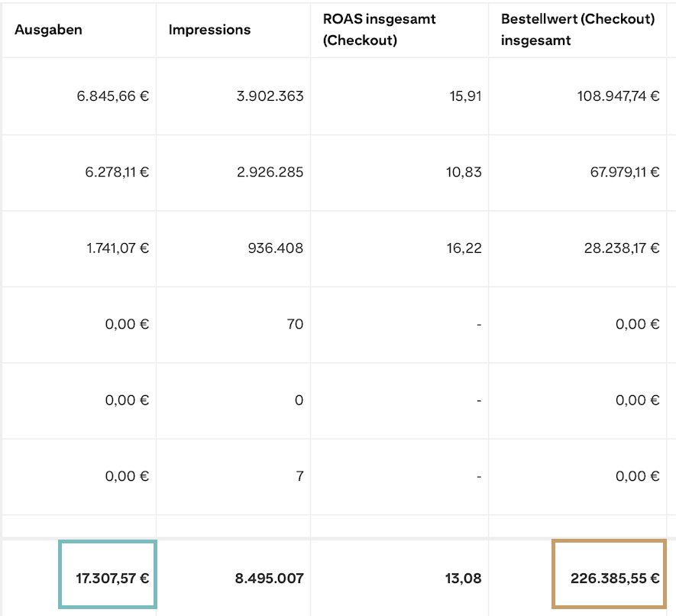
Task: Click the 15,91 ROAS value
Action: pyautogui.click(x=466, y=96)
